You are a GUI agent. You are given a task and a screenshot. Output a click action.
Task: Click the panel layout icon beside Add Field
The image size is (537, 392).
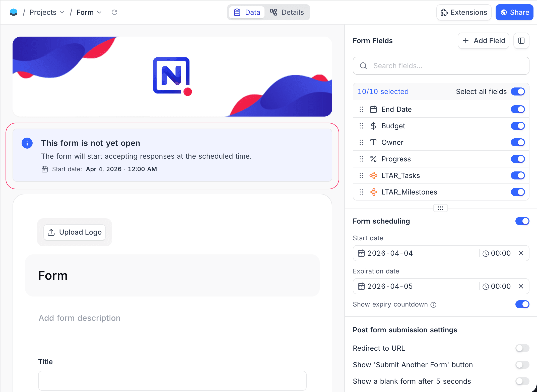click(521, 41)
